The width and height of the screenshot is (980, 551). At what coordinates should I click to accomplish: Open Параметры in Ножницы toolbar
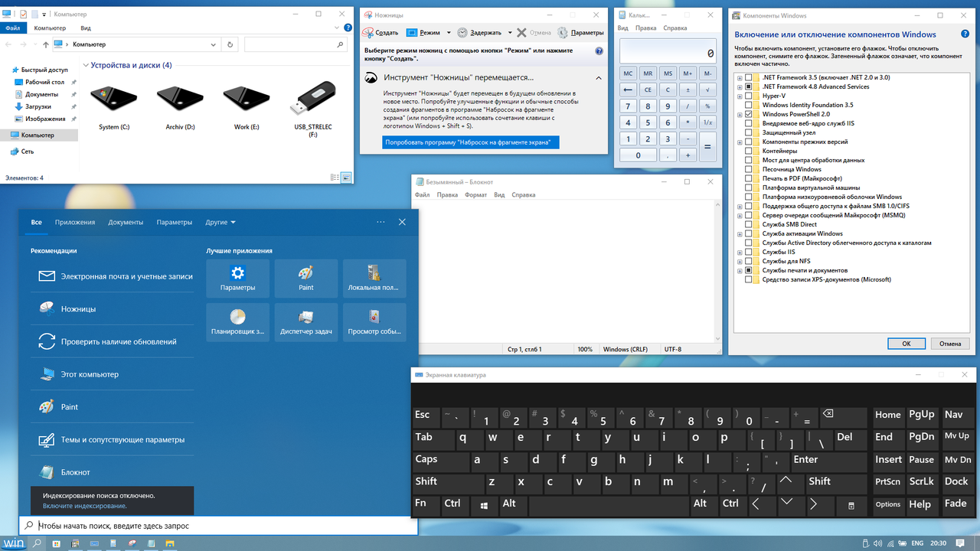pos(581,33)
